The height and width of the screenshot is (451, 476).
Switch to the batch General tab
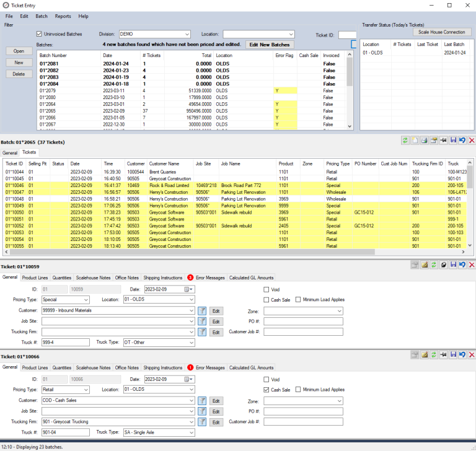coord(10,153)
